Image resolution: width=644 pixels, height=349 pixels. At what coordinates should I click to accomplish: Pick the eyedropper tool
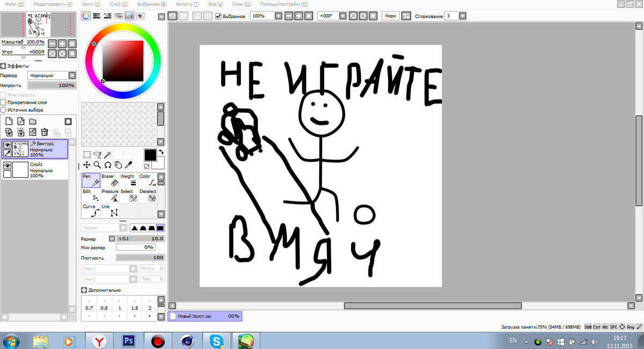coord(128,165)
